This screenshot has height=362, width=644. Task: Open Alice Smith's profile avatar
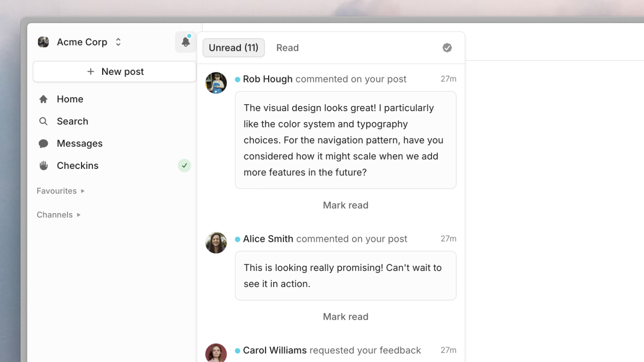(x=216, y=242)
